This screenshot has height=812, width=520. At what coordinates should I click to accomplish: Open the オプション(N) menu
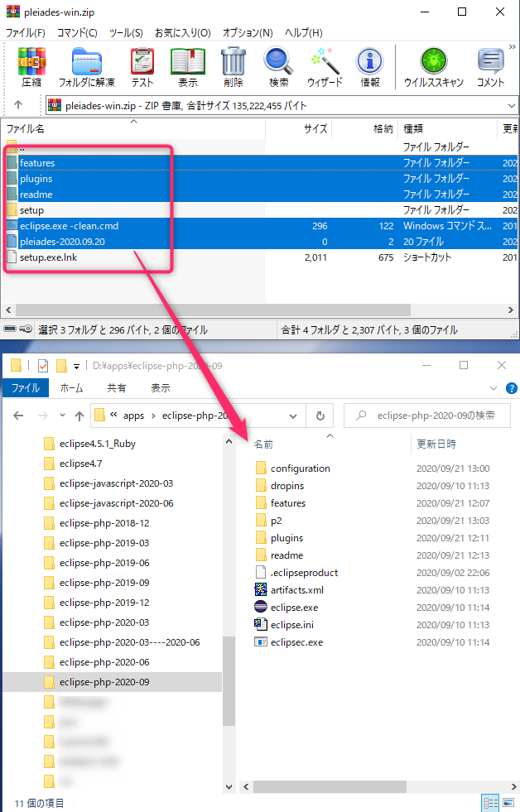pos(248,32)
